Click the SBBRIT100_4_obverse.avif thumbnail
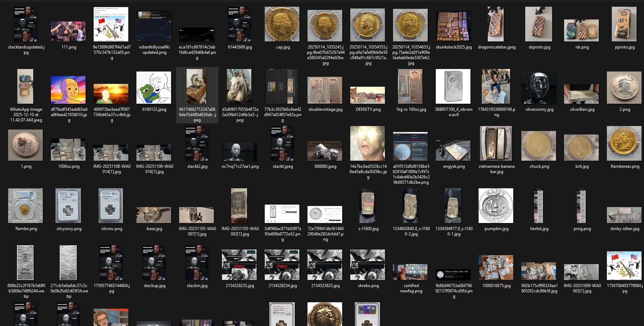Viewport: 644px width, 326px height. (x=453, y=86)
